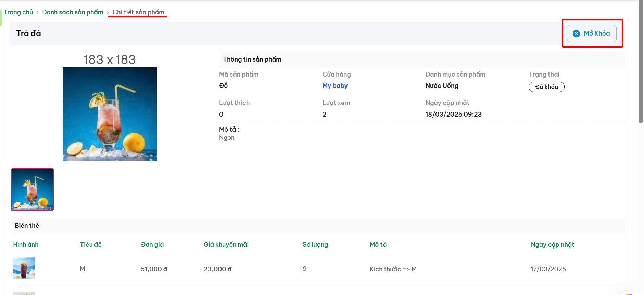Open the variant M image thumbnail
Screen dimensions: 644x295
point(24,268)
